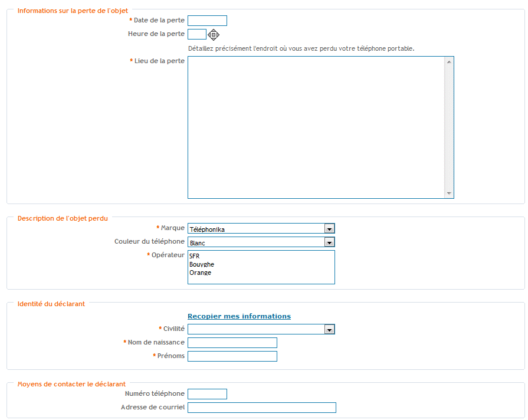Choose Bouyghe in the Opérateur list
The height and width of the screenshot is (420, 528).
click(202, 264)
